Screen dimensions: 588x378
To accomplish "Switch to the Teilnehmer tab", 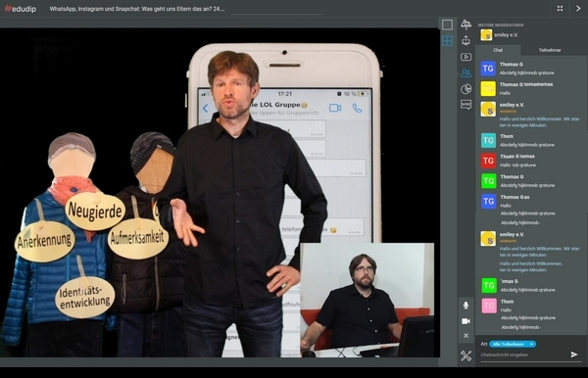I will click(x=550, y=50).
